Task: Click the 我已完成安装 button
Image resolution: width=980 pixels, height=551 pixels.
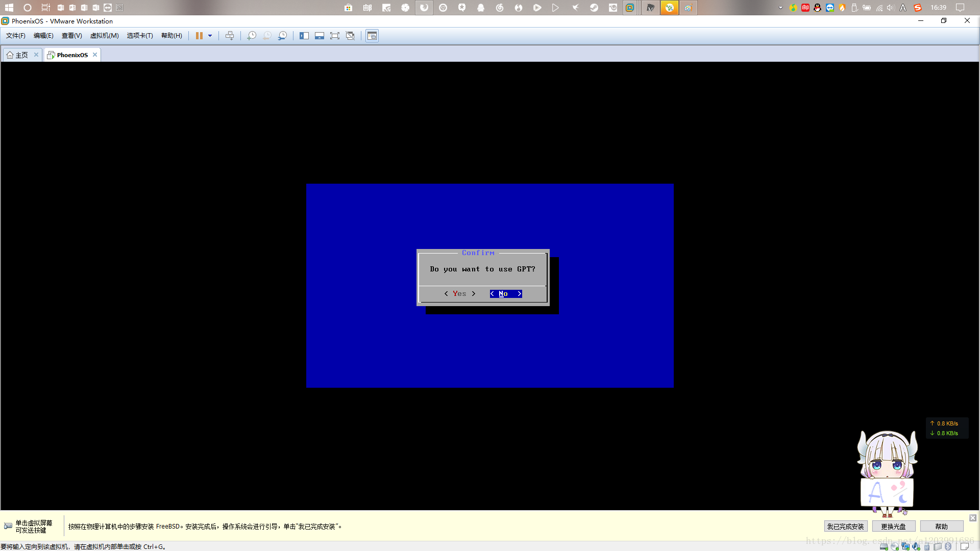Action: (845, 527)
